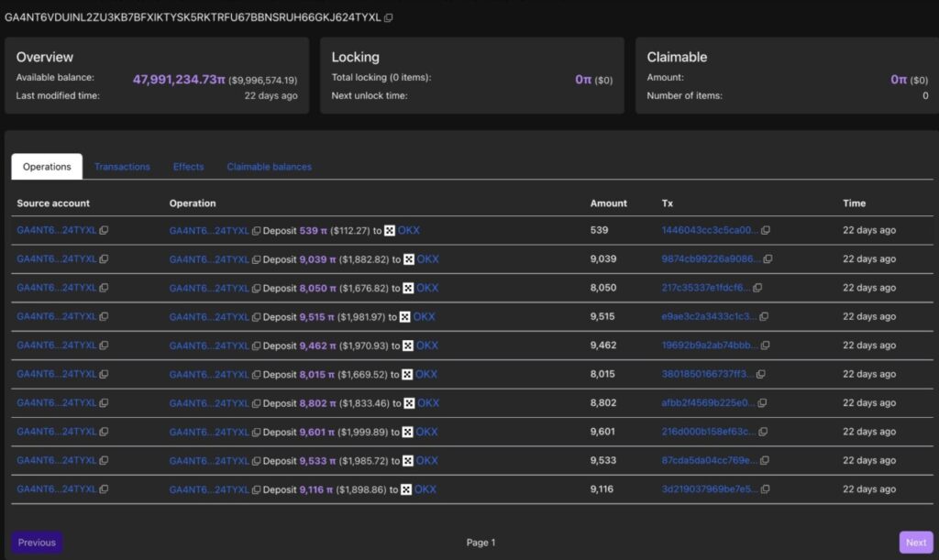Copy transaction hash afbb2f4569b225e0
The width and height of the screenshot is (939, 560).
[x=763, y=403]
